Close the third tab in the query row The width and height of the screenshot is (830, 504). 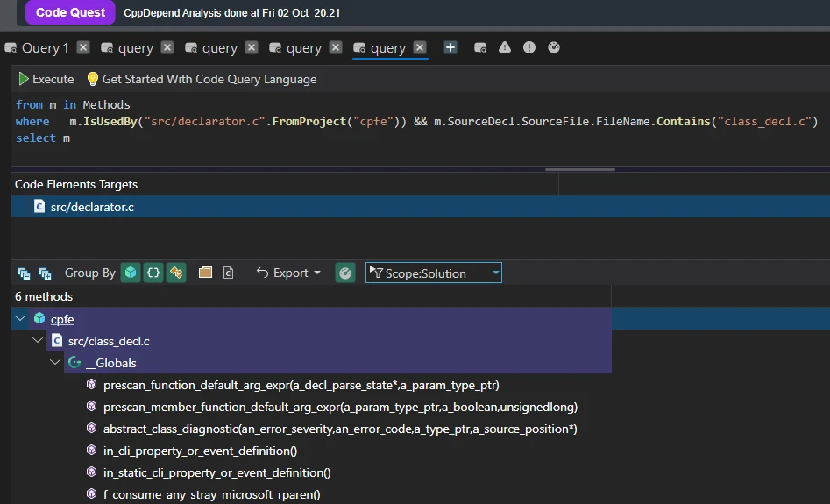click(x=252, y=47)
